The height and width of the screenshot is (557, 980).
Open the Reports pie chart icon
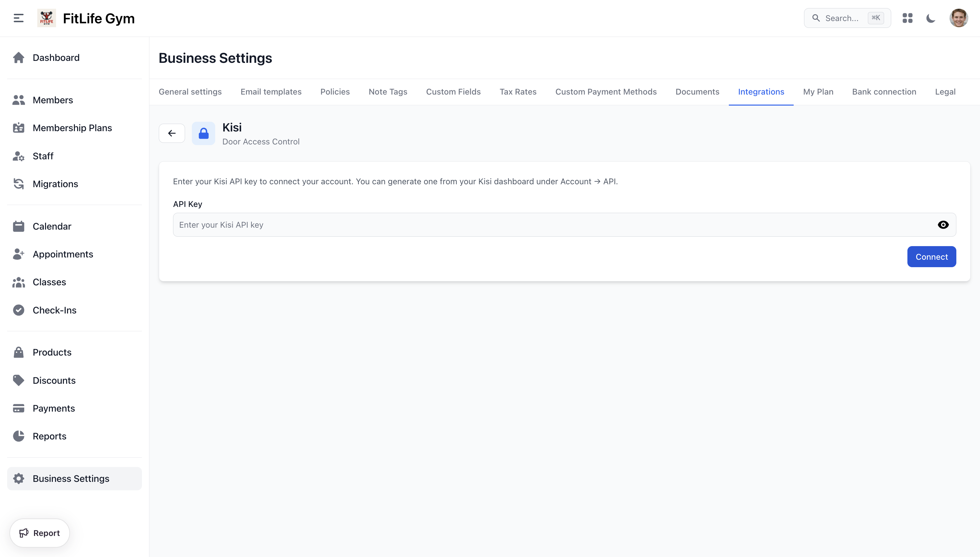click(x=19, y=436)
